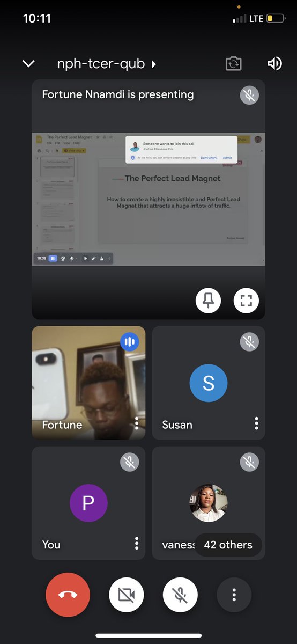The image size is (297, 644).
Task: Tap muted mic badge on Susan's tile
Action: point(249,341)
